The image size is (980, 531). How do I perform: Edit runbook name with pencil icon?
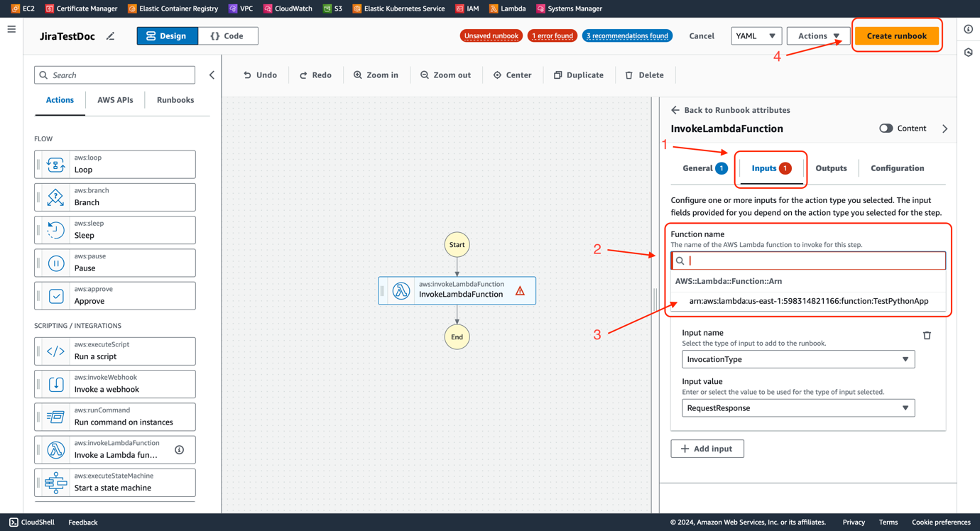click(110, 36)
